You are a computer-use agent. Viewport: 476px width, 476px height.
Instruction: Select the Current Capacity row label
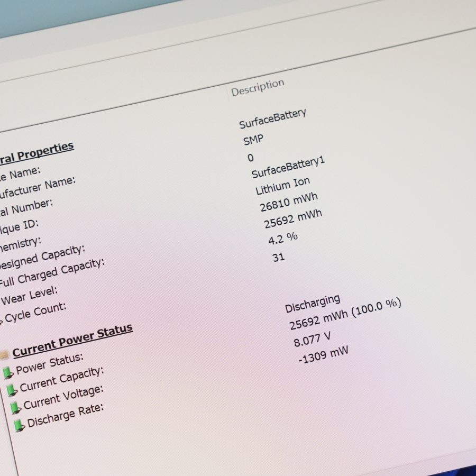point(62,379)
